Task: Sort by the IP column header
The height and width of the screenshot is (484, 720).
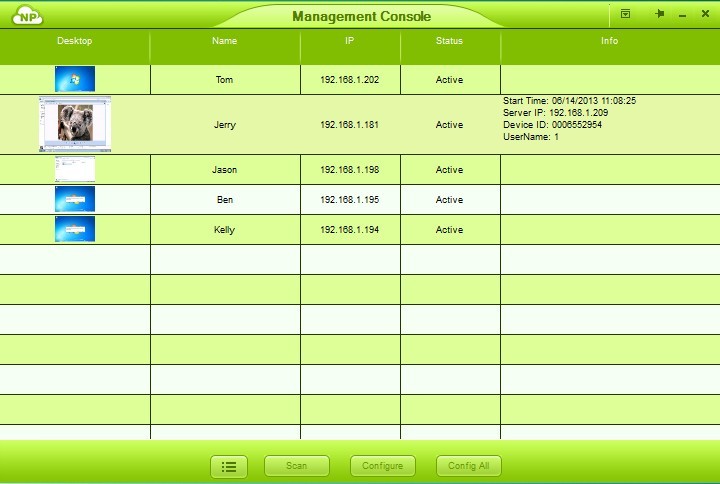Action: [350, 41]
